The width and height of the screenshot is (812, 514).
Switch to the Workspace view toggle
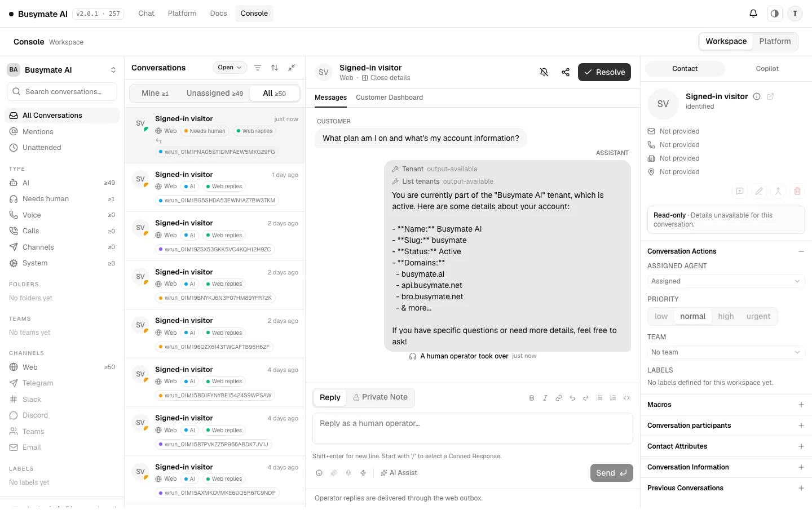point(726,41)
